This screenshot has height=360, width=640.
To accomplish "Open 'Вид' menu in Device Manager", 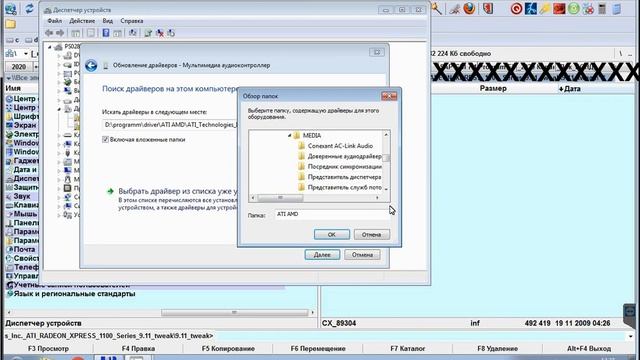I will pos(108,21).
